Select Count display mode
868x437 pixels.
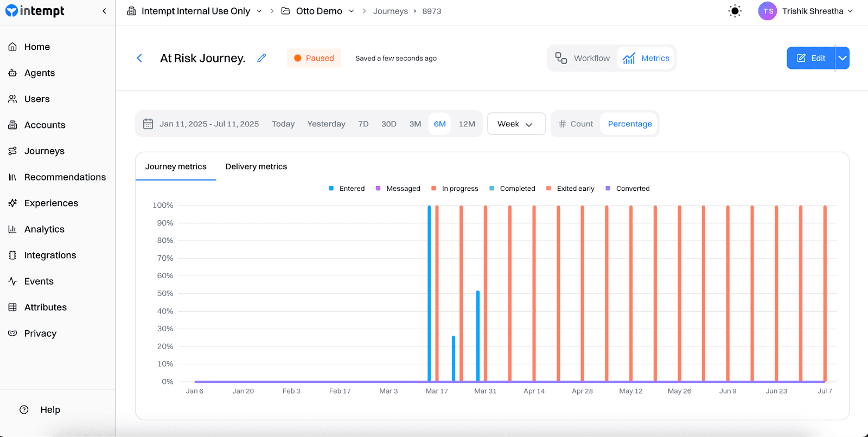576,124
